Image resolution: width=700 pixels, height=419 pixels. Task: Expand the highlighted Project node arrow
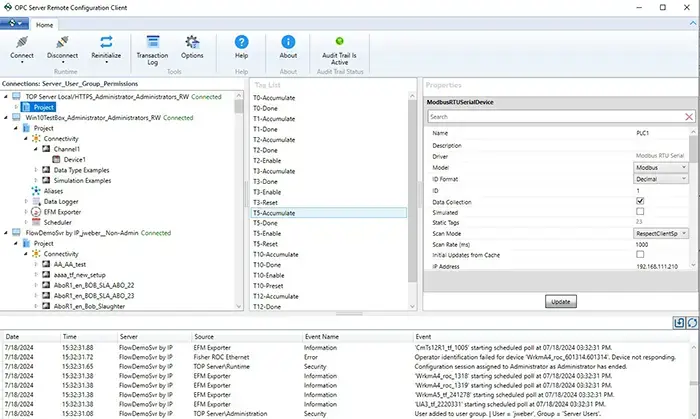click(x=16, y=107)
